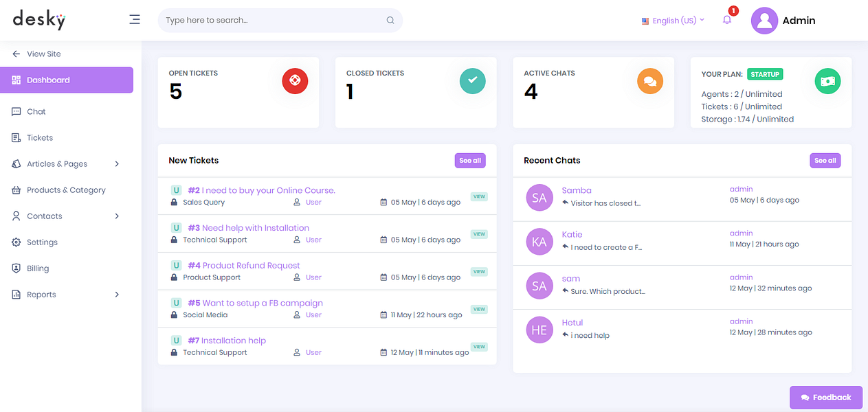This screenshot has height=412, width=868.
Task: Click the green plan money icon
Action: 827,81
